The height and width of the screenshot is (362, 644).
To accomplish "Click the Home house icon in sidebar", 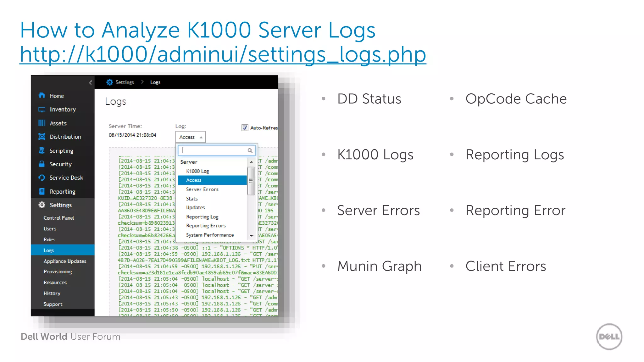I will 42,95.
